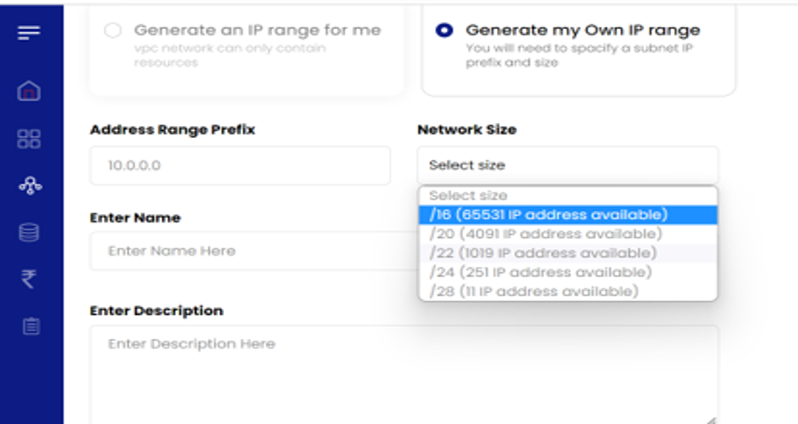Viewport: 798px width, 424px height.
Task: Click the 'Select size' placeholder option
Action: point(567,196)
